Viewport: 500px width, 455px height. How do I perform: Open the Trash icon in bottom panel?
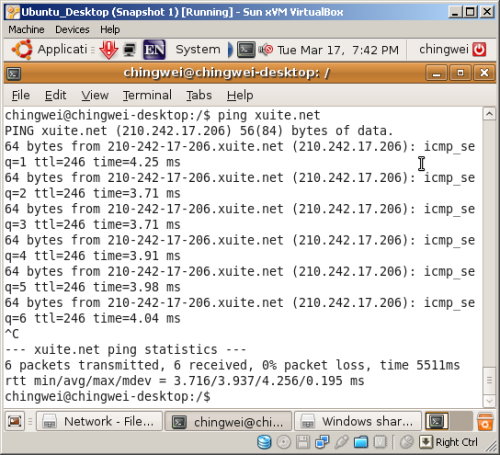[x=485, y=422]
